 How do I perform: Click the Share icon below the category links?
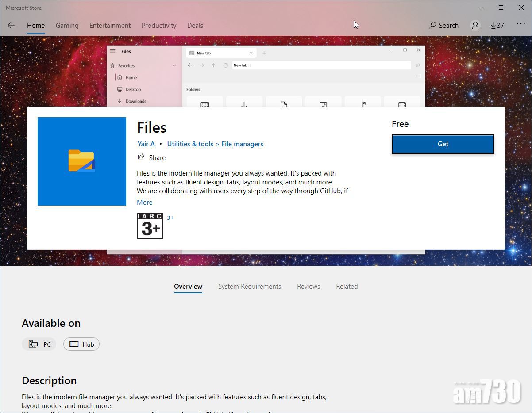140,157
